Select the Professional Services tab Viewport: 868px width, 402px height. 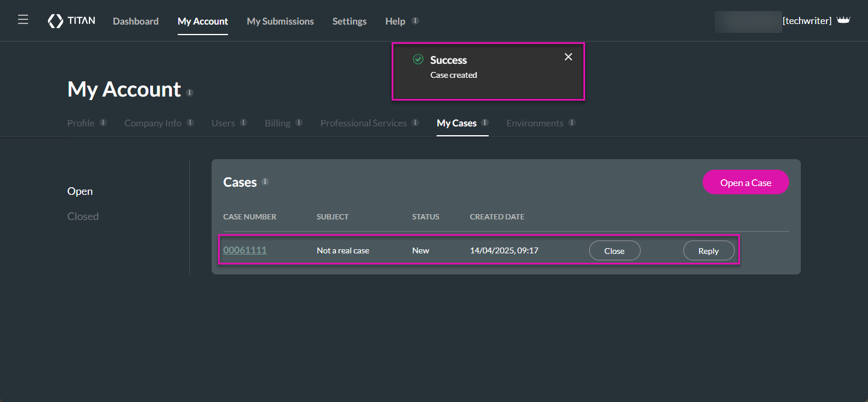coord(363,123)
